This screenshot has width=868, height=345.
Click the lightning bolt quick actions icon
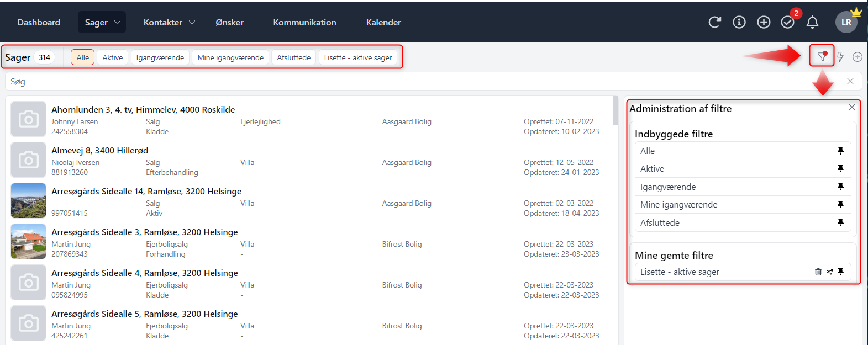click(x=840, y=57)
